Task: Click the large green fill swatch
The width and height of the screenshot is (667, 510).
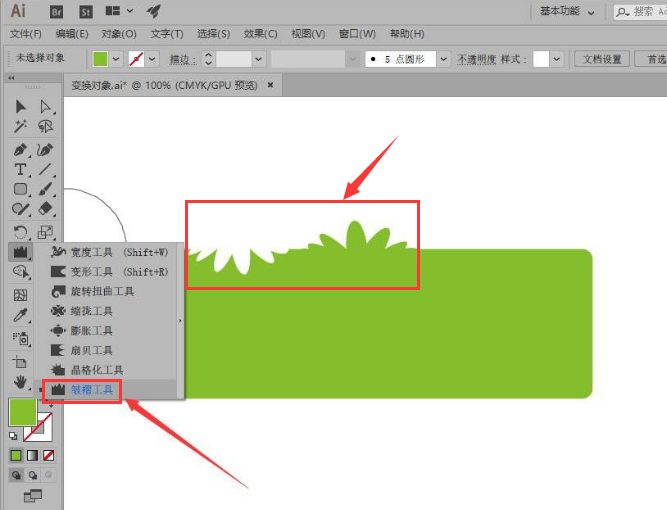Action: tap(22, 411)
